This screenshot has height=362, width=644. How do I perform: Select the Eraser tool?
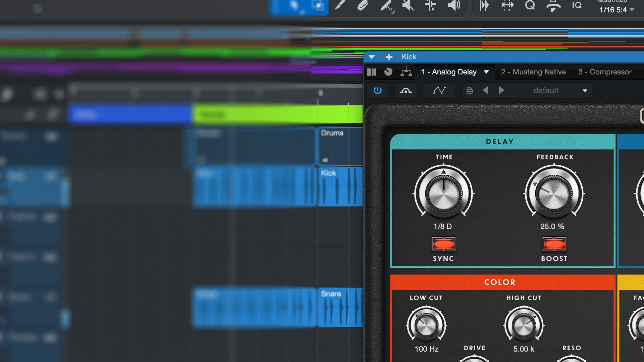pos(363,5)
